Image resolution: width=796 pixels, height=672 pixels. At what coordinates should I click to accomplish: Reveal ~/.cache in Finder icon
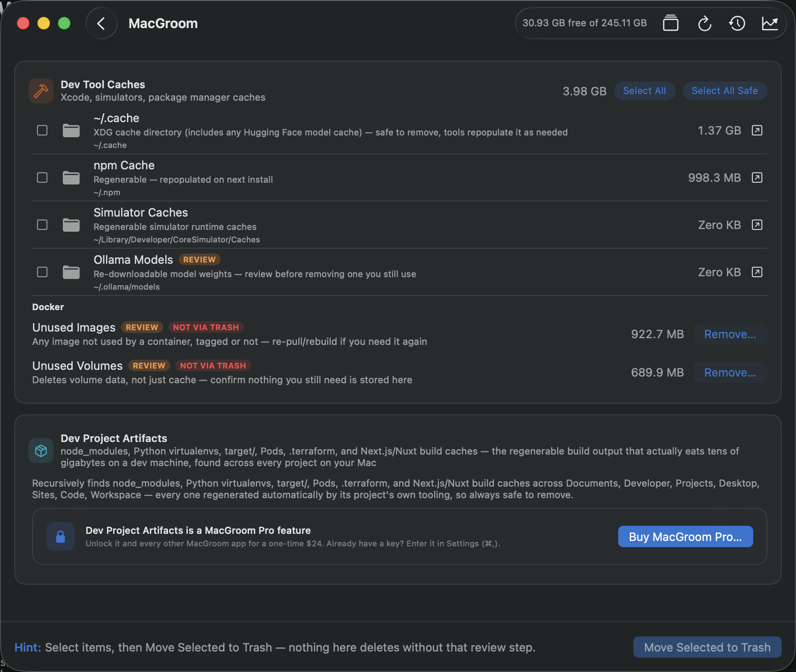click(757, 131)
